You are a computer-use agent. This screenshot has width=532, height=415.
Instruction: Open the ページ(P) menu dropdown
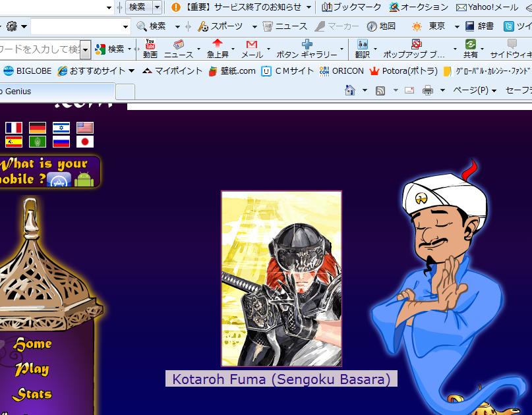475,90
